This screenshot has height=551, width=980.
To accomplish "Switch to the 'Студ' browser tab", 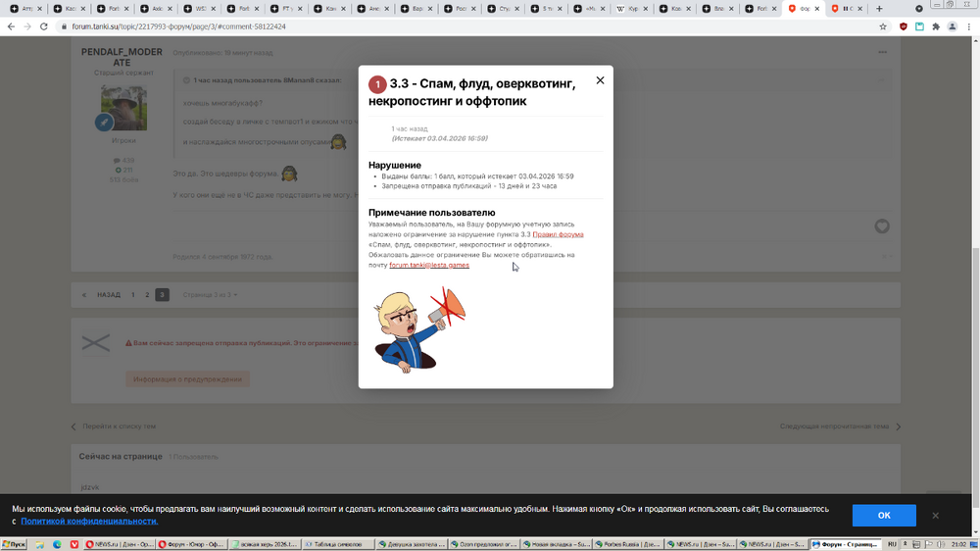I will [503, 9].
